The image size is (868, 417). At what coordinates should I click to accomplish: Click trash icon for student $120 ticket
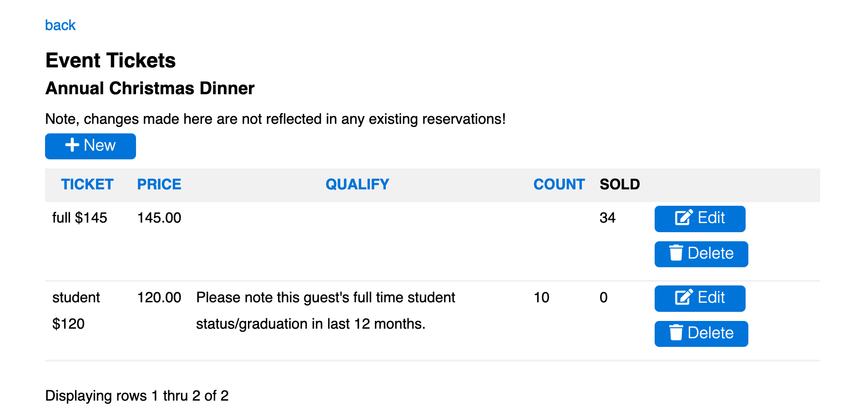676,332
